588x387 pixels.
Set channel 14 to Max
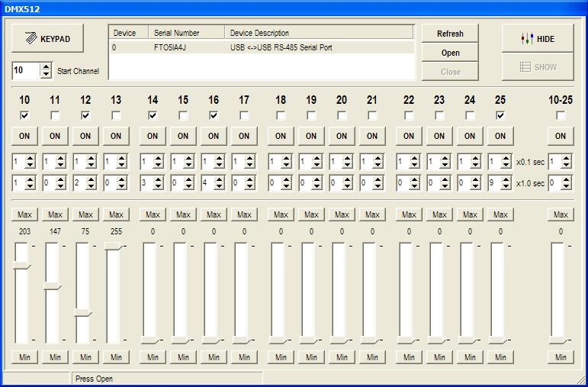[x=153, y=214]
